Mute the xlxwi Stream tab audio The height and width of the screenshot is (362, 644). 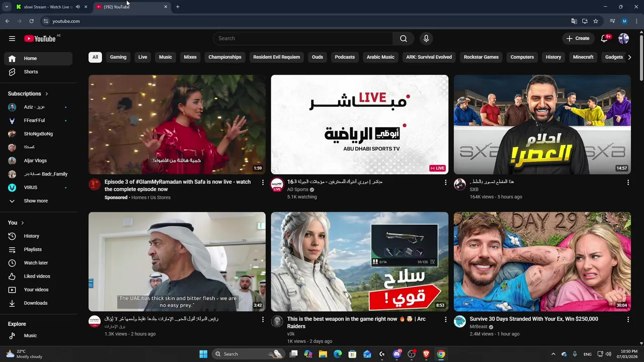[77, 7]
